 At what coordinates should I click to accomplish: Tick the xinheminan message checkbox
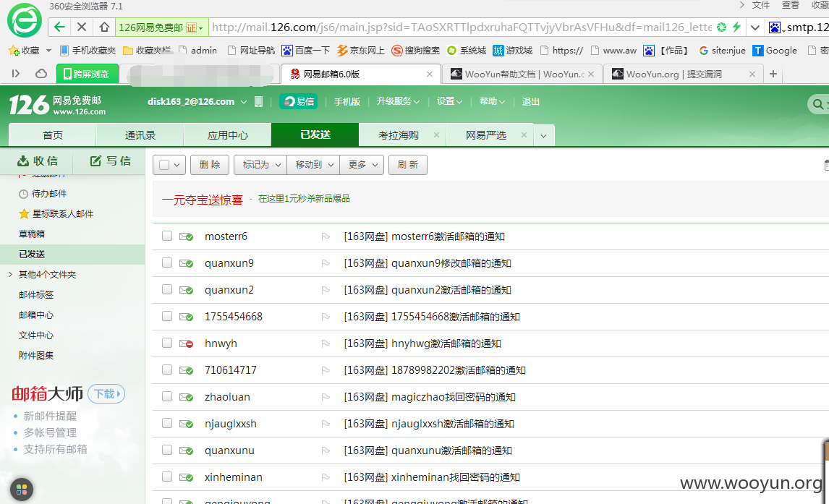pyautogui.click(x=167, y=477)
